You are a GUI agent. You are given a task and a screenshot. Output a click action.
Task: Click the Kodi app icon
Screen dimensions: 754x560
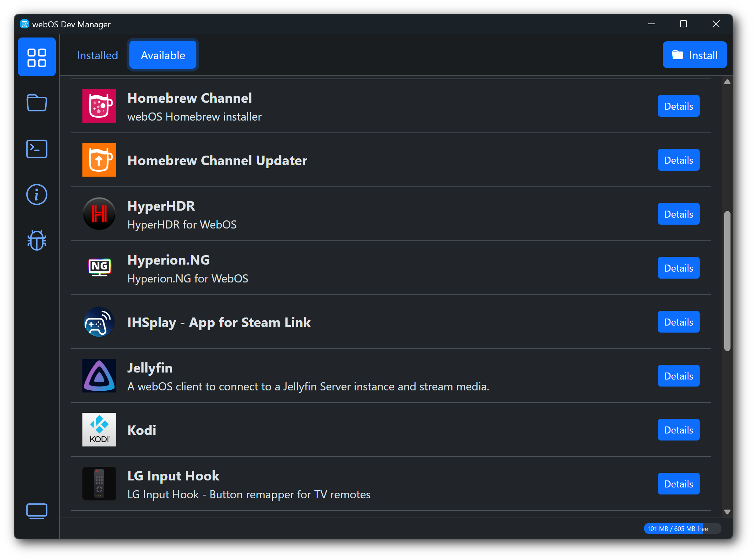pos(99,430)
